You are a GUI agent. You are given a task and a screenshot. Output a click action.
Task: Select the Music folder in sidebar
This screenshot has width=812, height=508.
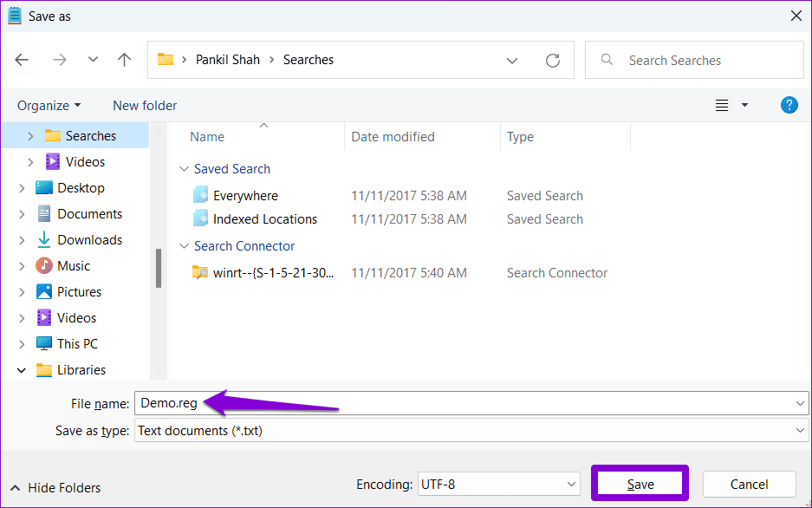[74, 265]
